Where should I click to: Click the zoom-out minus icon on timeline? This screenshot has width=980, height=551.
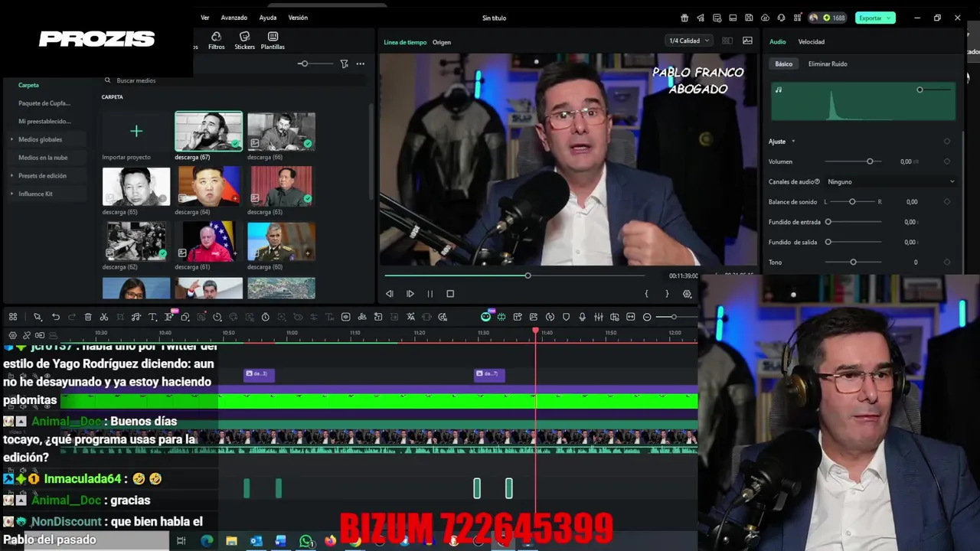click(647, 317)
